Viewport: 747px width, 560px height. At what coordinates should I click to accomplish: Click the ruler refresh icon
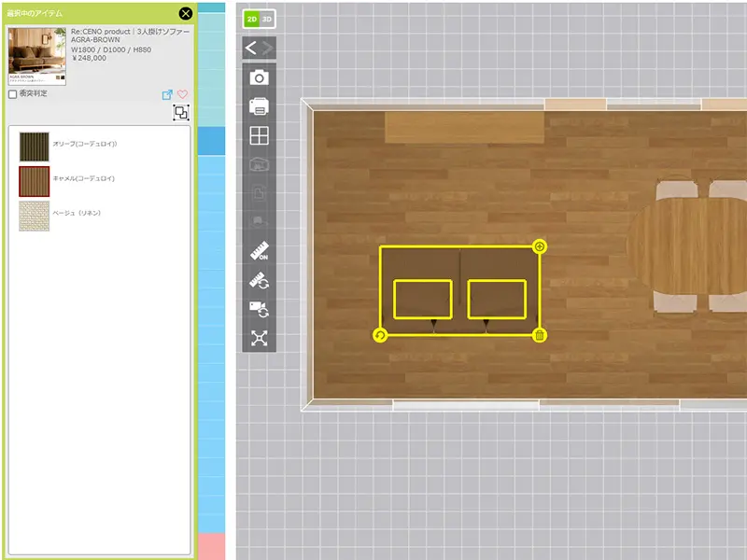tap(259, 280)
